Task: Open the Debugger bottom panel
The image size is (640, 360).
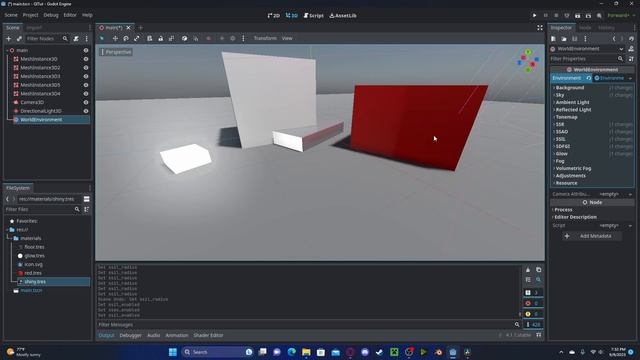Action: click(131, 336)
